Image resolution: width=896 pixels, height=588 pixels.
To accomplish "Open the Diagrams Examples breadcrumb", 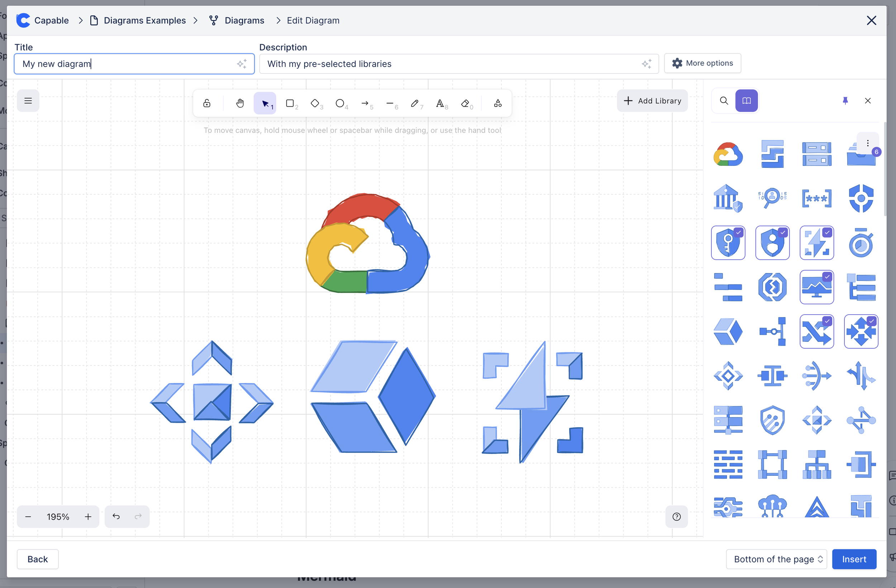I will pos(138,20).
